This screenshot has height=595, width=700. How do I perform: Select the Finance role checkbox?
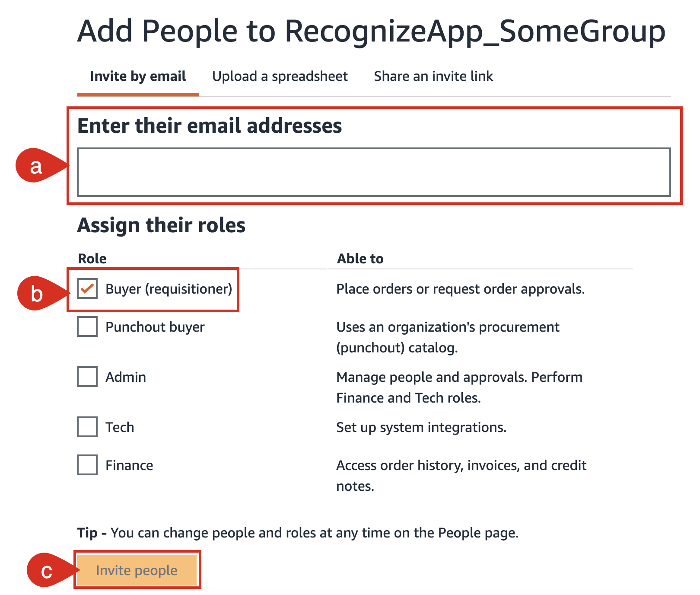coord(87,465)
